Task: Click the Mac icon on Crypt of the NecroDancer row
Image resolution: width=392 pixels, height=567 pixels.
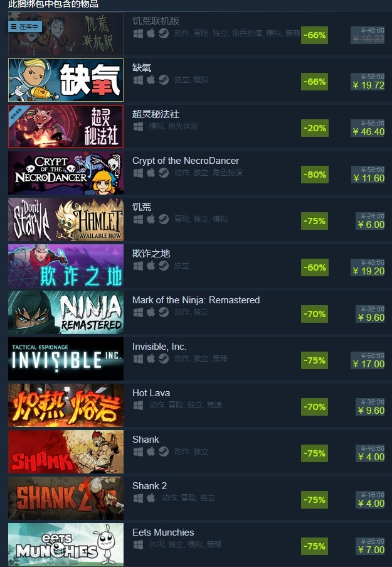Action: (x=151, y=173)
